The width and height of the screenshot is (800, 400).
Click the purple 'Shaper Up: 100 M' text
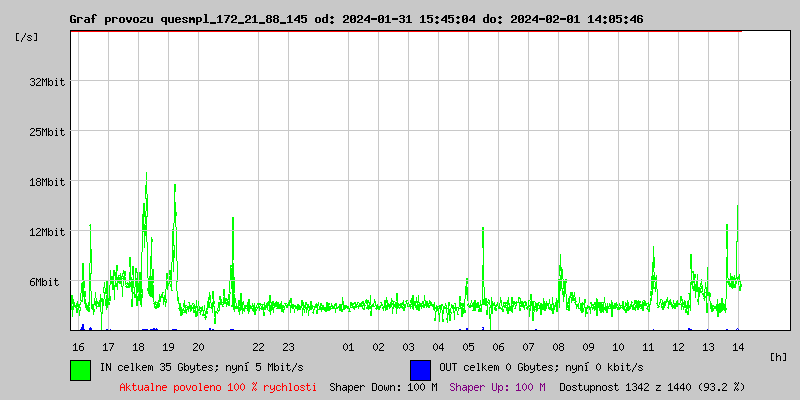pyautogui.click(x=497, y=387)
